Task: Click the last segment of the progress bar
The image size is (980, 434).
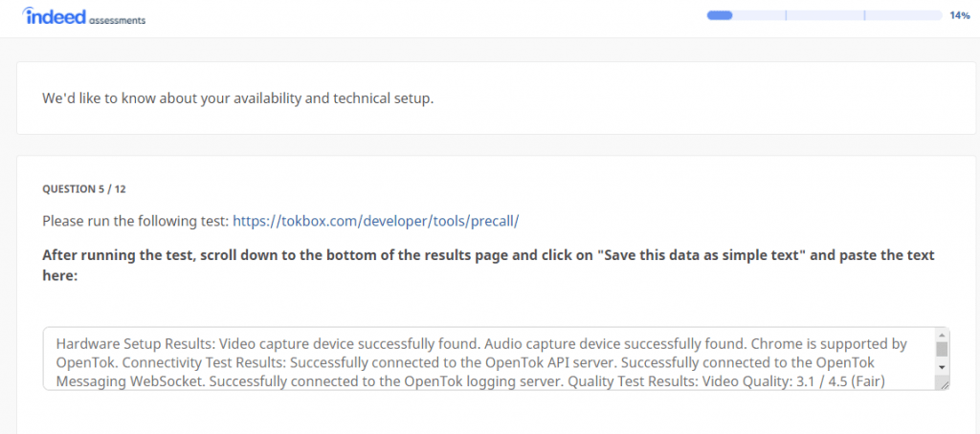Action: pyautogui.click(x=902, y=15)
